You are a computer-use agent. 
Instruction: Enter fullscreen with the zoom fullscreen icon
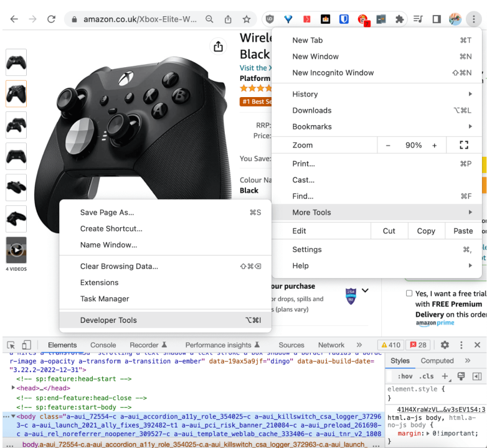pos(464,145)
